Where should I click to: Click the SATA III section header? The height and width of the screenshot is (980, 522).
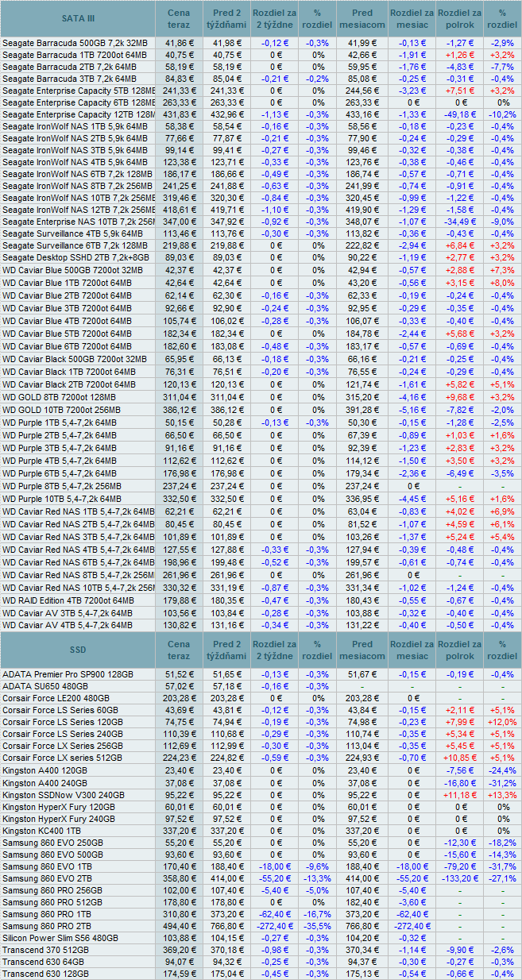[78, 17]
